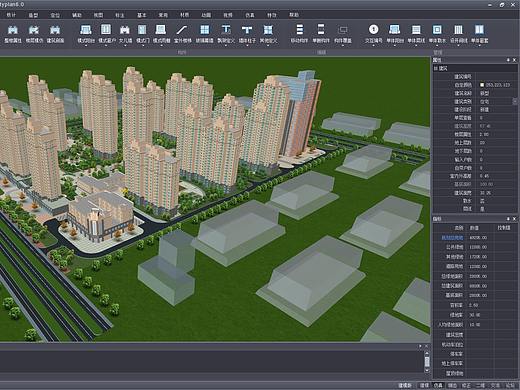Toggle the highlighted 仿真 status bar mode

click(x=438, y=385)
